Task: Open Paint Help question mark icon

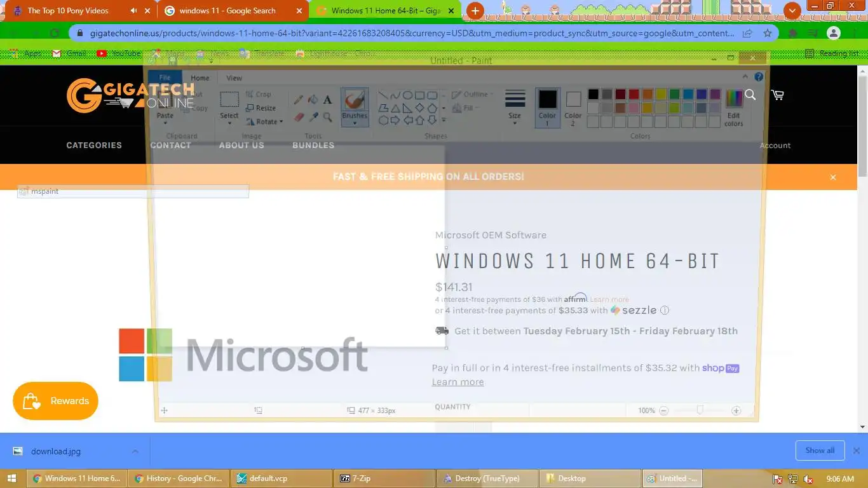Action: click(759, 77)
